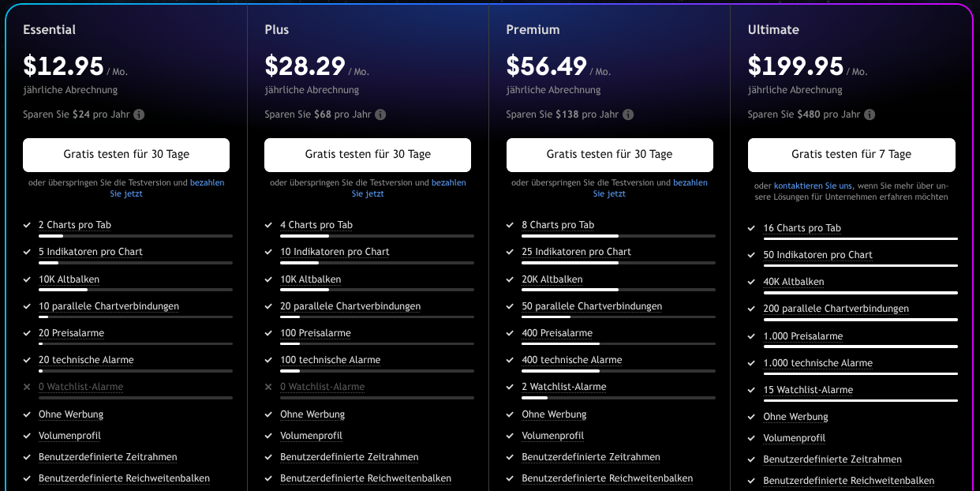Start Ultimate 7-day free trial
The width and height of the screenshot is (980, 491).
851,155
